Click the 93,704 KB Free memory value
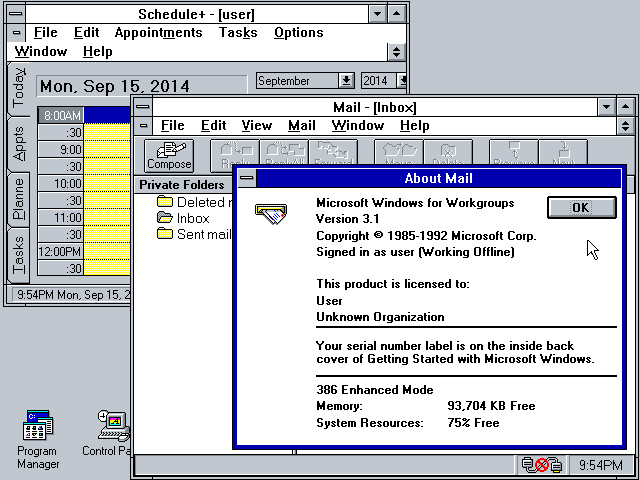The width and height of the screenshot is (640, 480). tap(491, 406)
